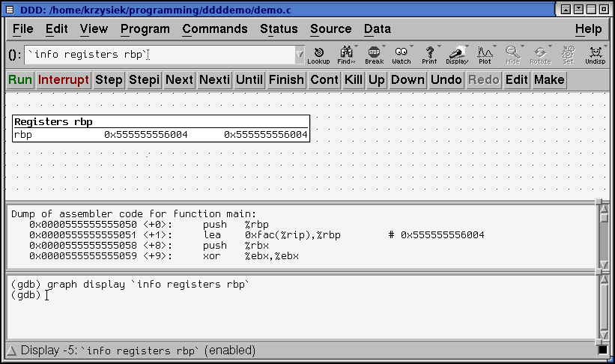Click the Until button
The width and height of the screenshot is (615, 364).
point(249,80)
